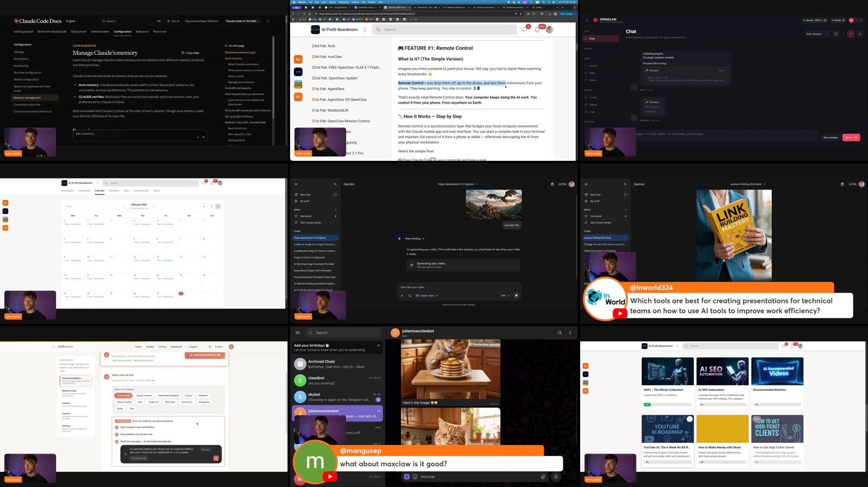The image size is (868, 487).
Task: Open the YouTube AI Roadmap course thumbnail
Action: 667,429
